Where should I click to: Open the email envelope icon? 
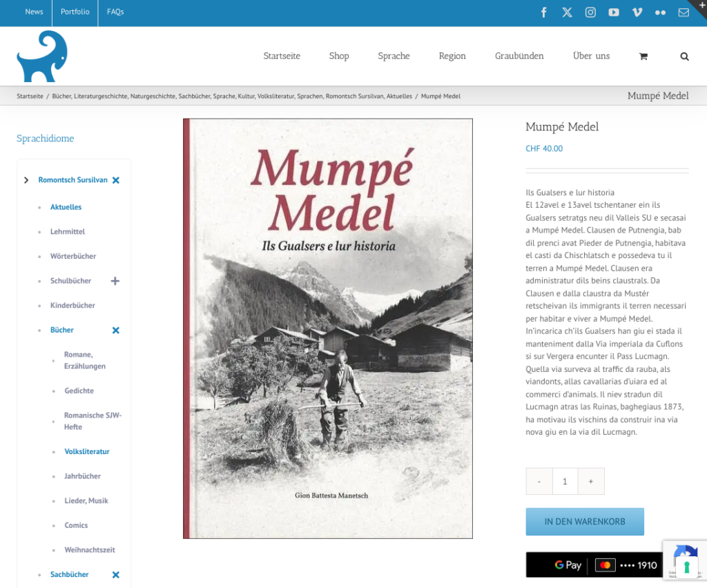(x=684, y=12)
